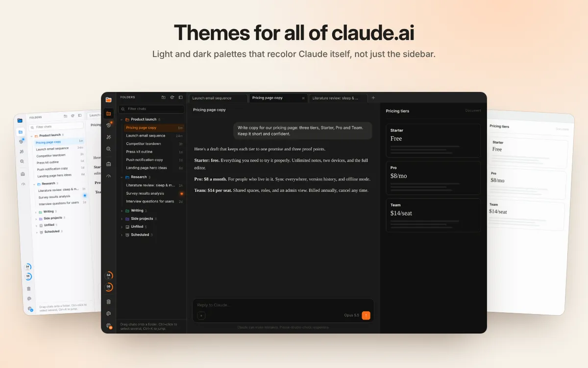588x368 pixels.
Task: Open the Starter Free card in dark panel
Action: click(433, 140)
